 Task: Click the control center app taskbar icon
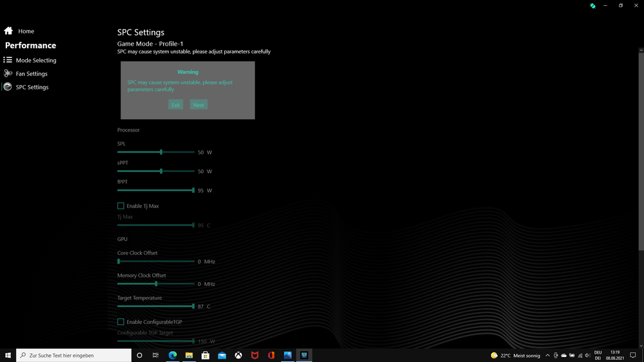(304, 356)
